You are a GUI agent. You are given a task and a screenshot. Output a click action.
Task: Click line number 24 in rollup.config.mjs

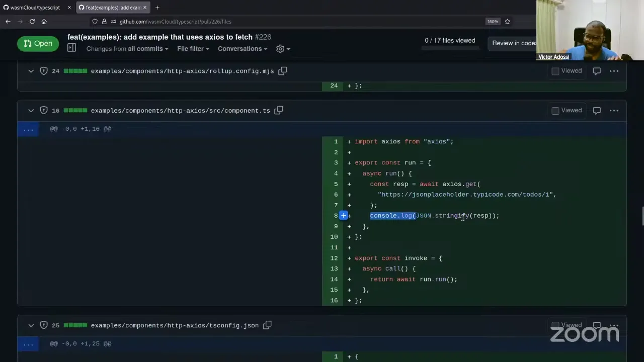pos(334,85)
